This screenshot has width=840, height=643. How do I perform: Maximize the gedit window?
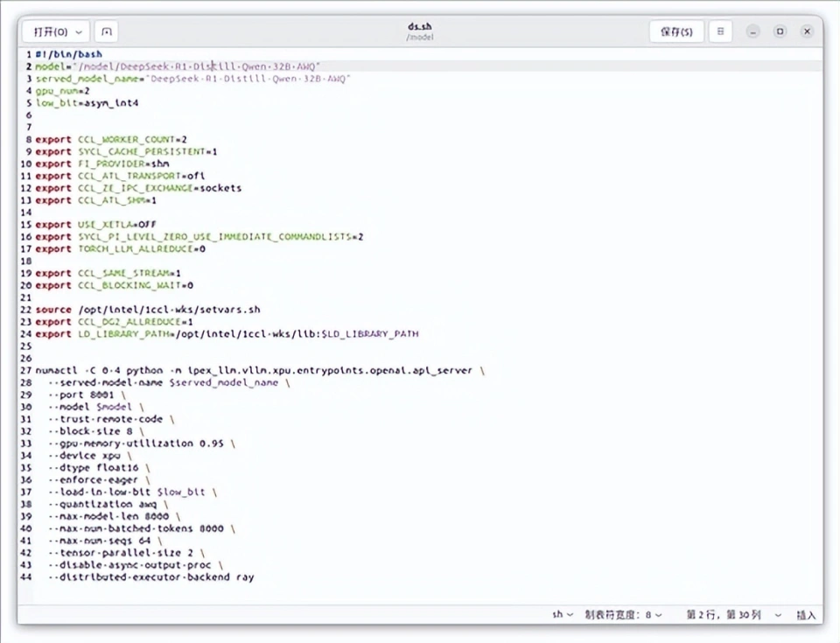coord(780,32)
